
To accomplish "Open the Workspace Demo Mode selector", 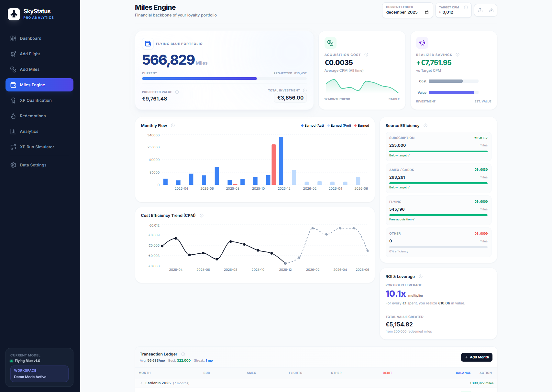I will pos(39,374).
